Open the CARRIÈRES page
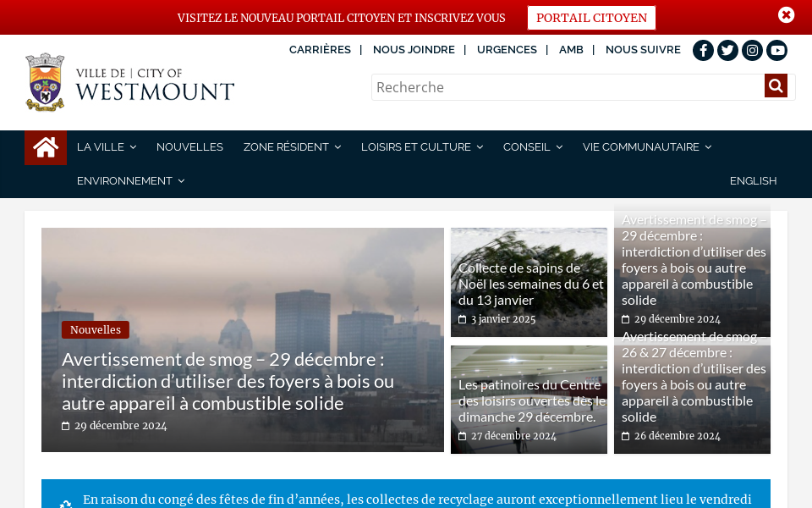Image resolution: width=812 pixels, height=508 pixels. tap(320, 49)
